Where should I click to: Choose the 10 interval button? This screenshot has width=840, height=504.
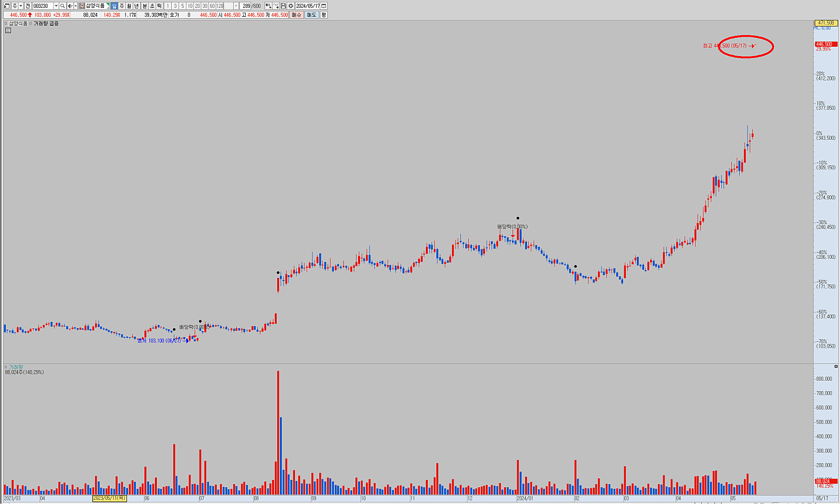[190, 6]
